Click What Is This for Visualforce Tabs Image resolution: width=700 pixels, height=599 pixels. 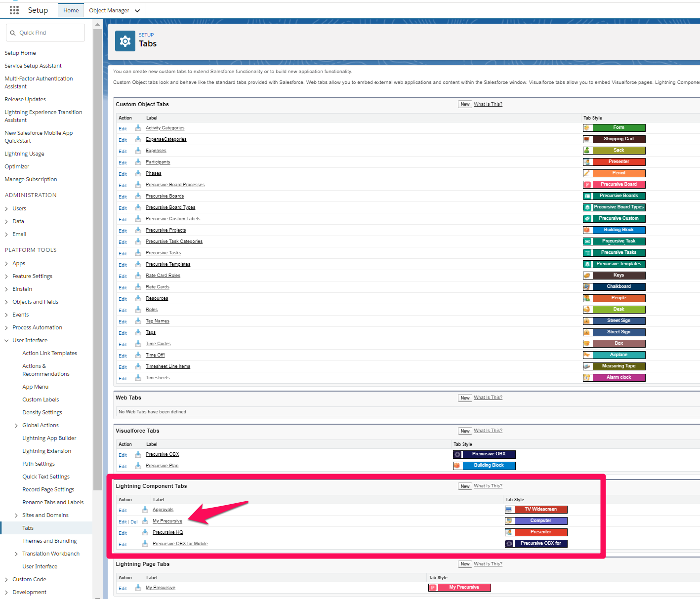488,431
